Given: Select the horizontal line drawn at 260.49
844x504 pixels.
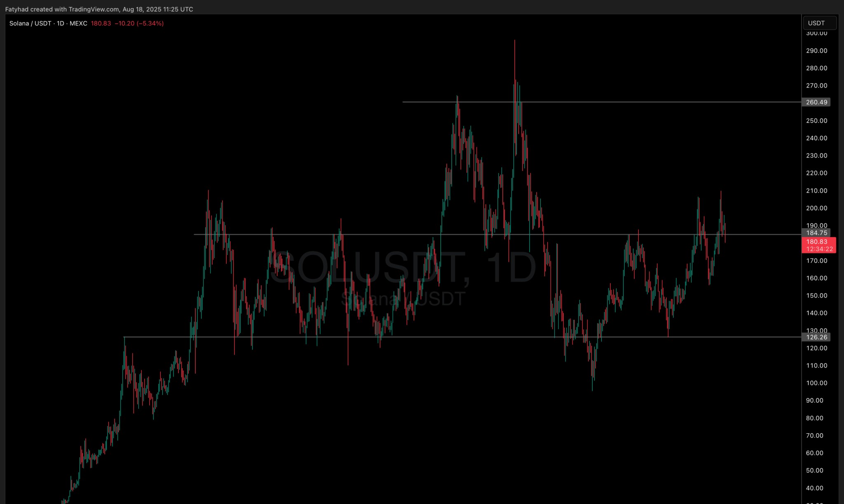Looking at the screenshot, I should (x=602, y=102).
